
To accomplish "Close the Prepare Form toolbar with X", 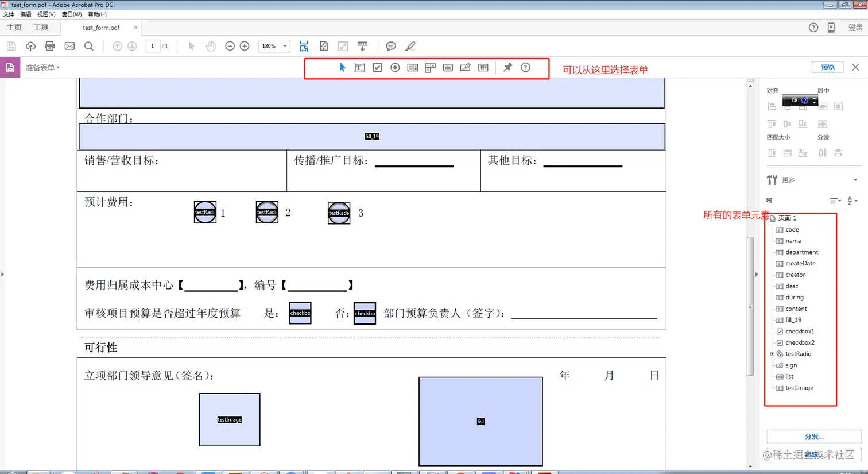I will (x=855, y=67).
